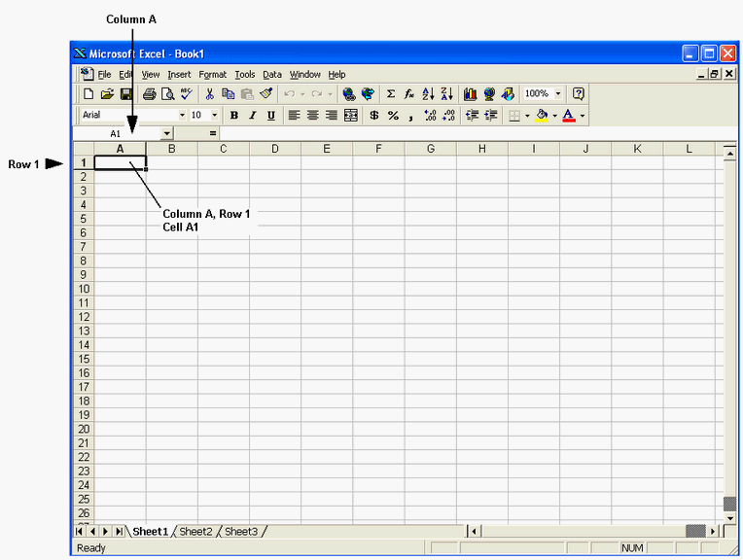Open the Font Color dropdown arrow
The image size is (743, 560).
(x=583, y=116)
